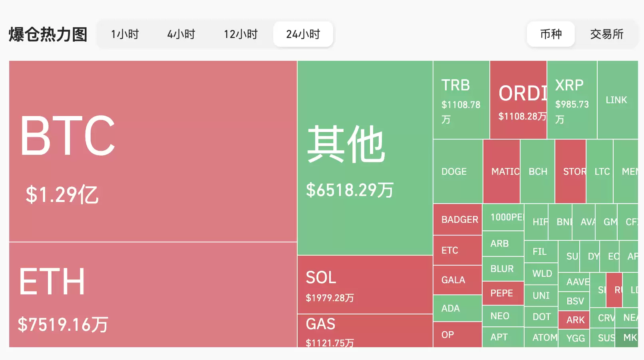Click the 爆仓热力图 title
The width and height of the screenshot is (644, 360).
48,34
